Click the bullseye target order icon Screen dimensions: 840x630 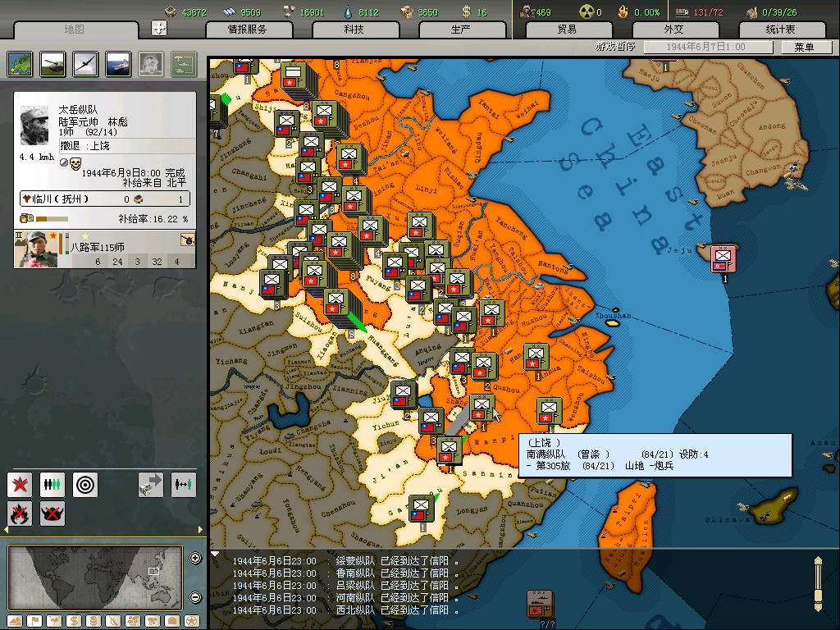(85, 484)
